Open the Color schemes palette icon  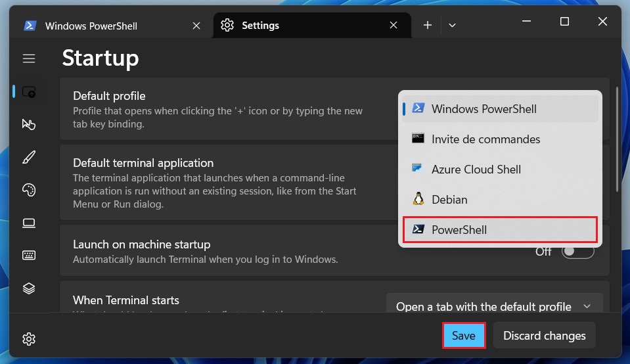(x=28, y=190)
